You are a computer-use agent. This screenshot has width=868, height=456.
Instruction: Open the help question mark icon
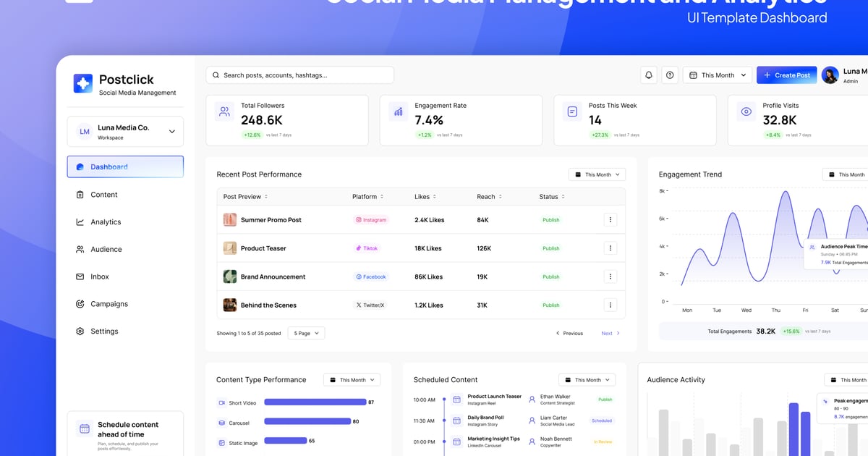(670, 75)
